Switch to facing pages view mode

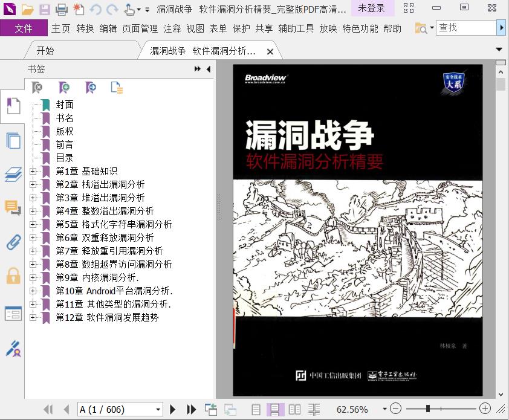tap(294, 410)
